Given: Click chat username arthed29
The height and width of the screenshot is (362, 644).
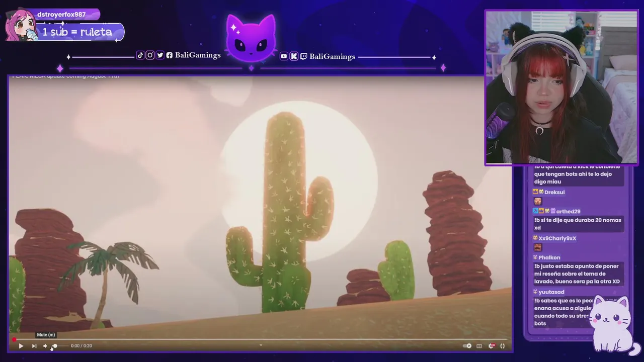Looking at the screenshot, I should (568, 212).
